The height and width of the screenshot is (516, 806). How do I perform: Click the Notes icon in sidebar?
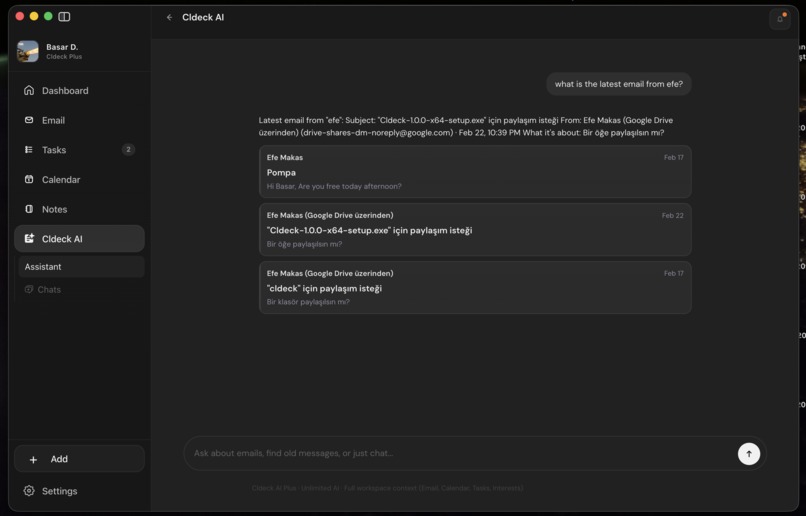point(29,209)
